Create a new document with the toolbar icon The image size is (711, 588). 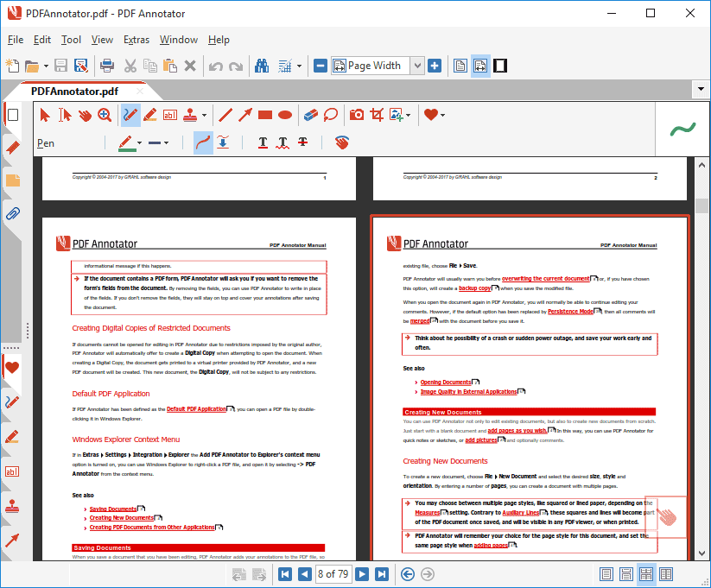click(x=12, y=66)
